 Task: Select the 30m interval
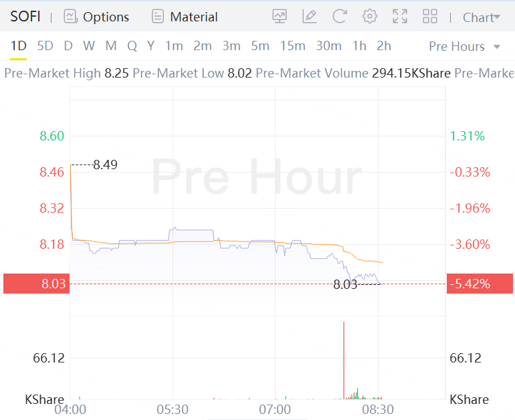click(328, 46)
